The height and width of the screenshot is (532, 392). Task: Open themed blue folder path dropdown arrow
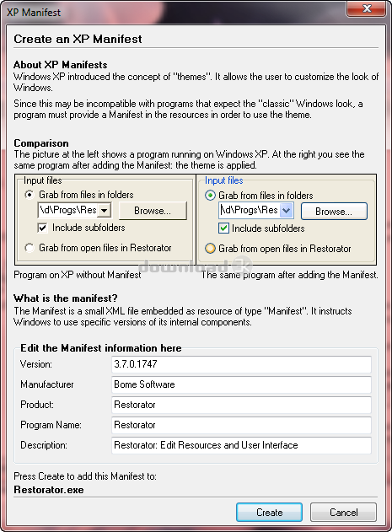tap(287, 211)
